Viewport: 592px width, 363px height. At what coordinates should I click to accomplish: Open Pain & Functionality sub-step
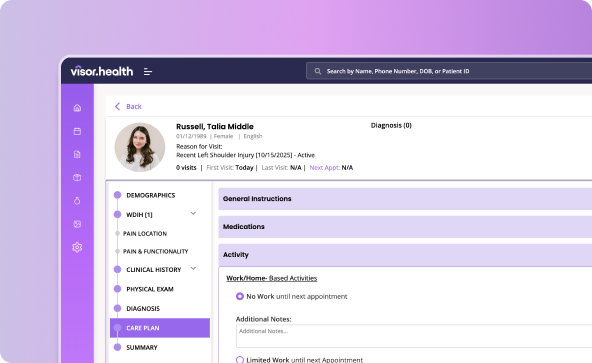(x=156, y=252)
